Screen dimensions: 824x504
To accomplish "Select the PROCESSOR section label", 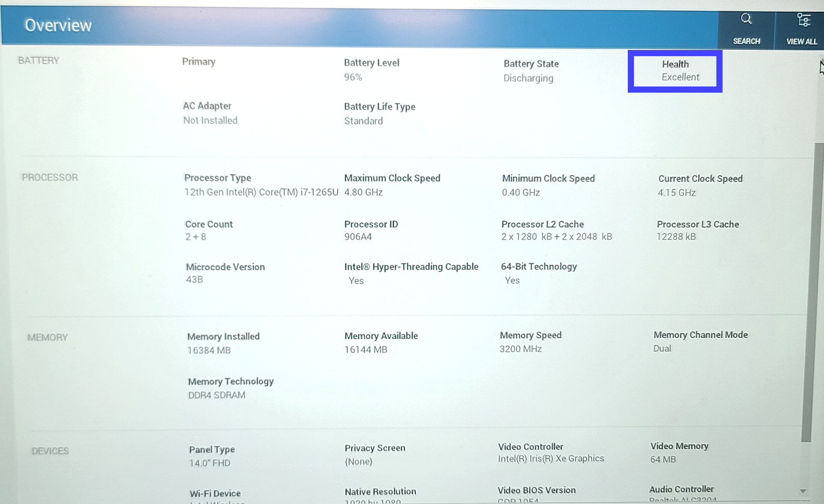I will click(x=50, y=177).
